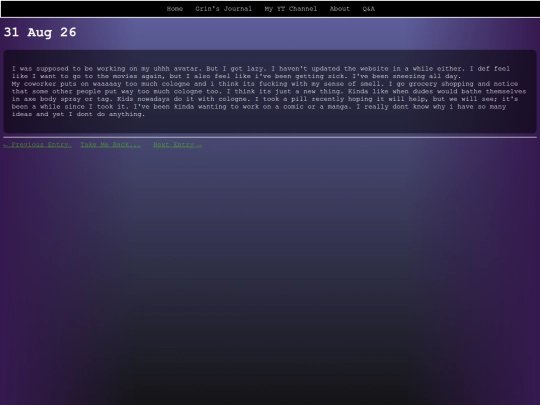The image size is (540, 405).
Task: Click the journal entry text block
Action: coord(270,92)
